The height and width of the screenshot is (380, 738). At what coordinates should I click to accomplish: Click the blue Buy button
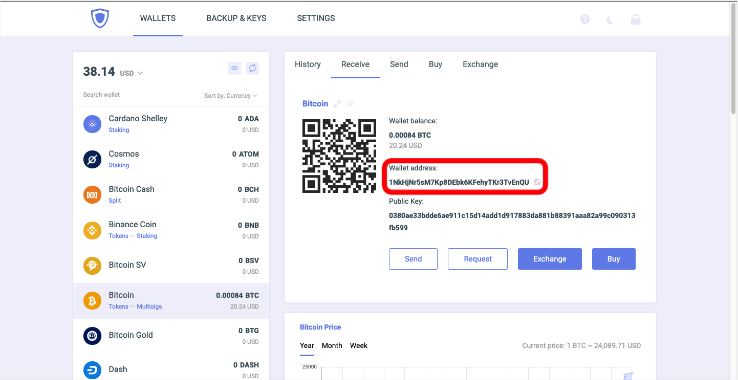(614, 259)
